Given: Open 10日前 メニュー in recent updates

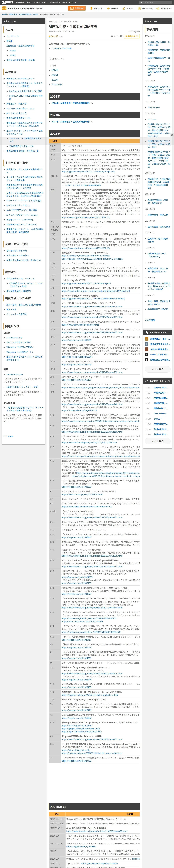Looking at the screenshot, I should point(158,419).
